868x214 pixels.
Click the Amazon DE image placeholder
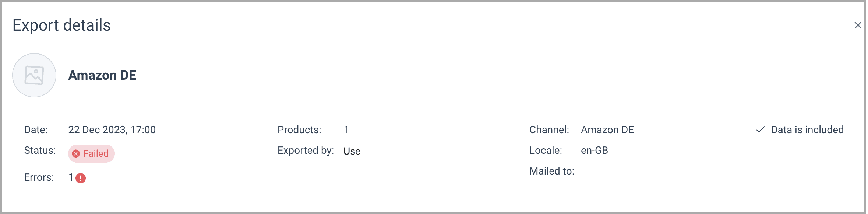[34, 75]
